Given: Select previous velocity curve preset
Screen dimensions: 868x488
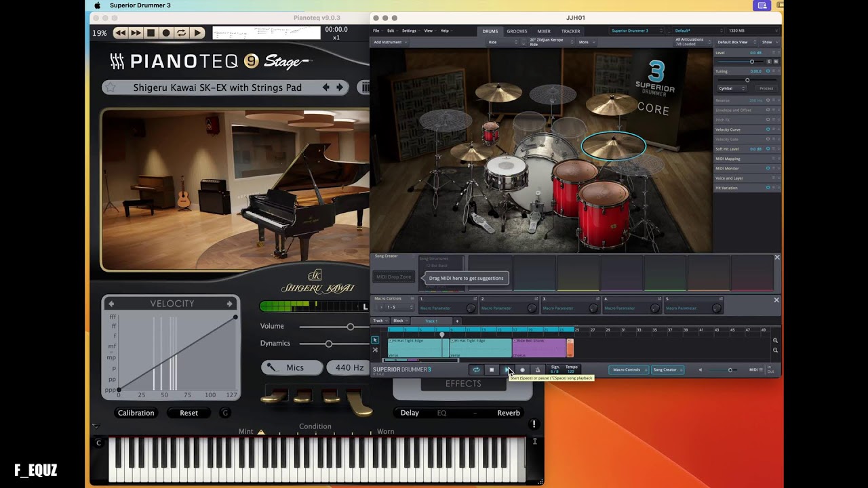Looking at the screenshot, I should point(112,304).
